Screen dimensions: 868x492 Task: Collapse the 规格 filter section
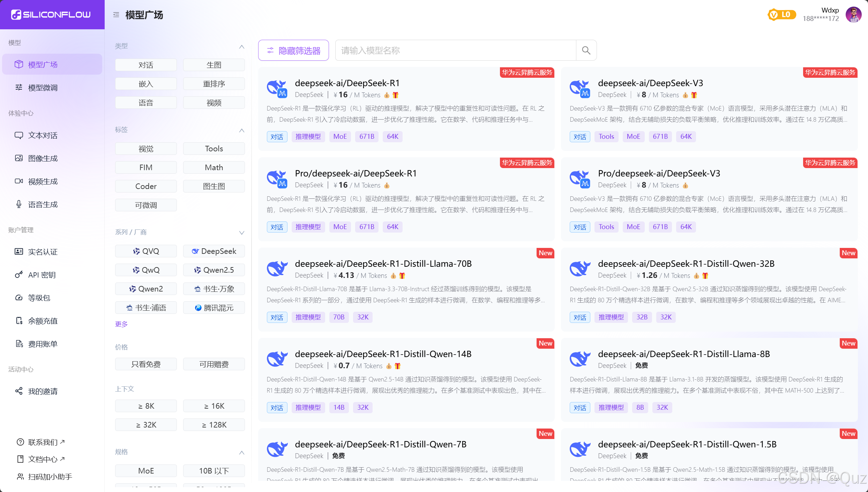(241, 453)
